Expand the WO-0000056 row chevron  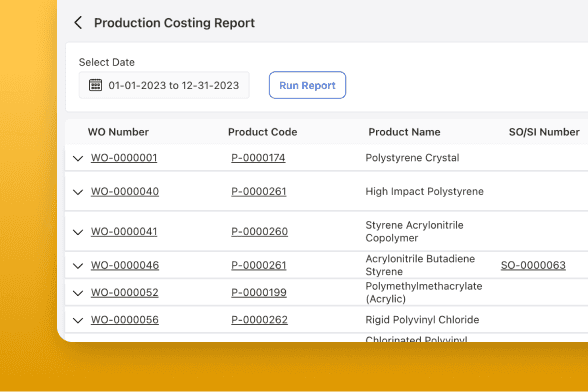[78, 320]
